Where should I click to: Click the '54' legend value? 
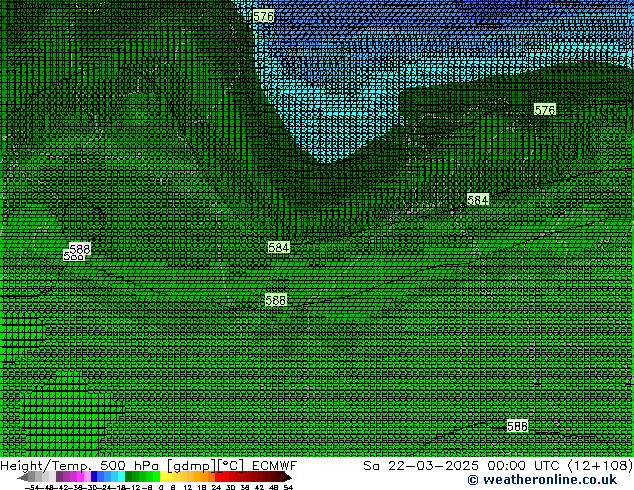[x=288, y=488]
